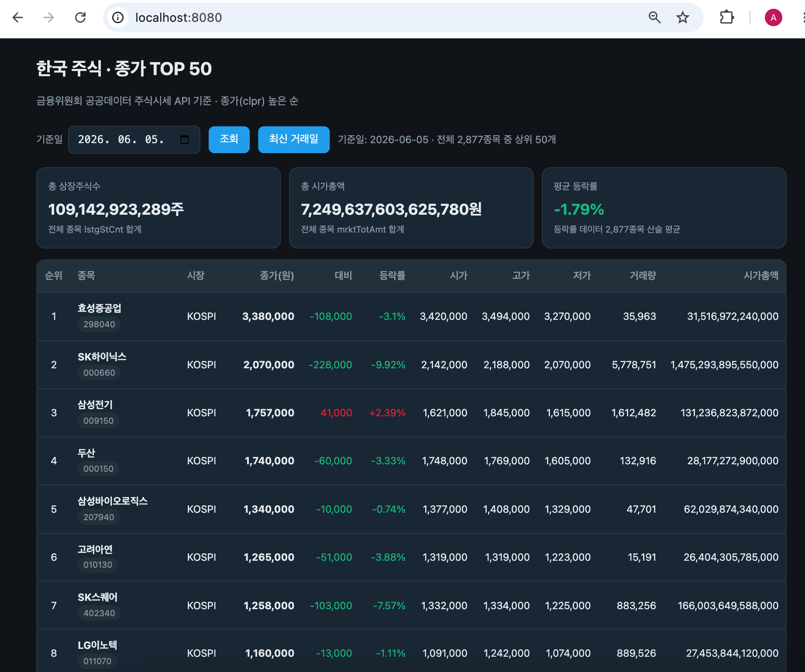
Task: Click the 402340 stock code badge
Action: point(99,613)
